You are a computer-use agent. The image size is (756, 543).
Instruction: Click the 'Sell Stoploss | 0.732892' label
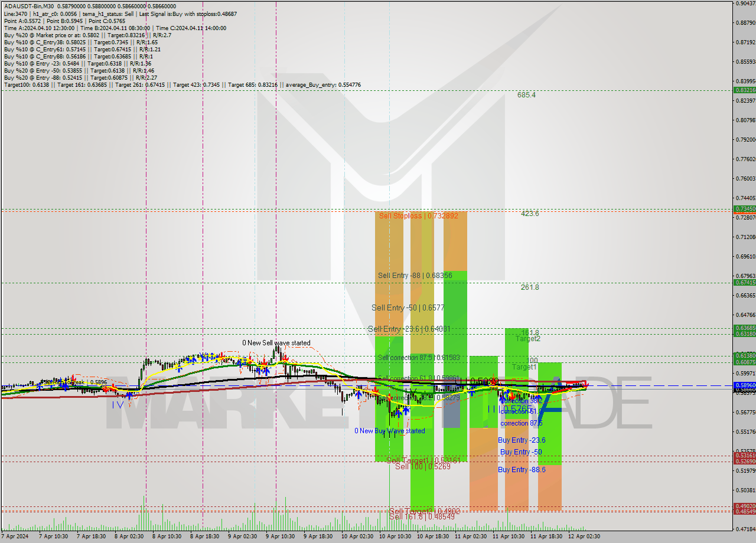point(419,216)
